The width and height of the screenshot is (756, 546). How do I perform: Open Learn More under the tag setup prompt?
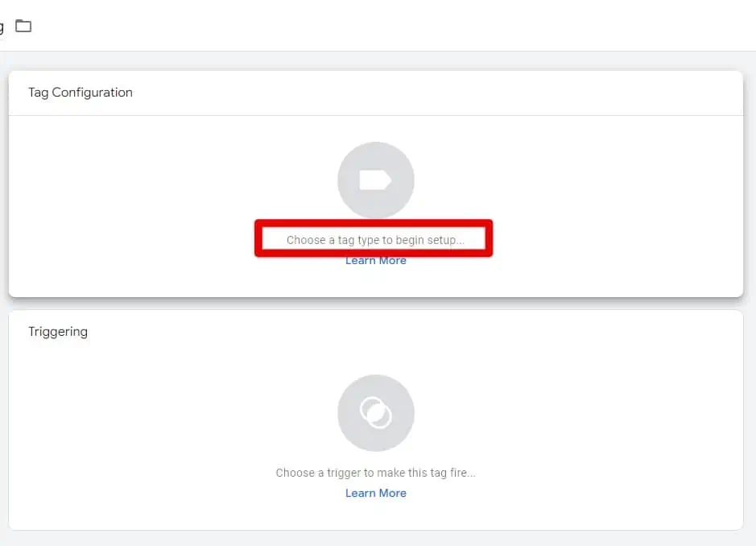(375, 259)
